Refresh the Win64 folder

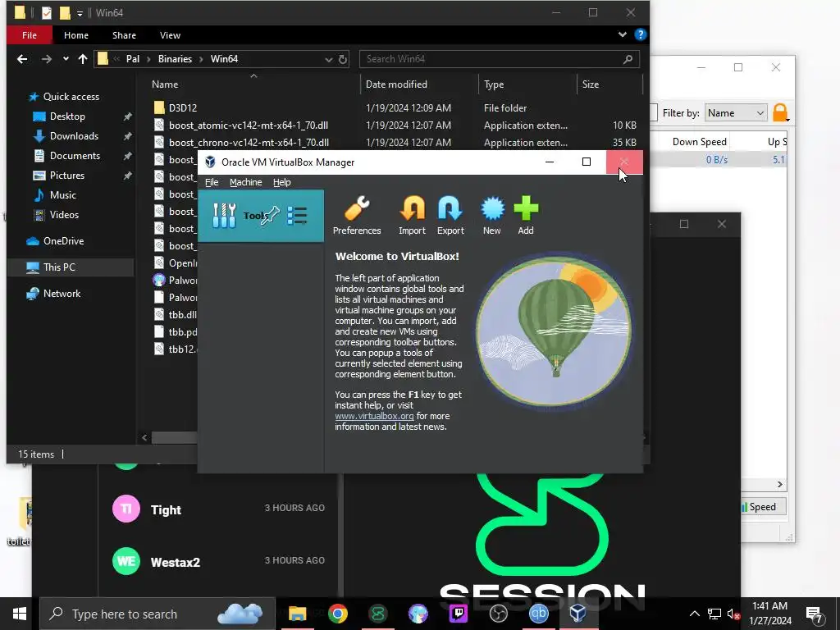[x=343, y=59]
